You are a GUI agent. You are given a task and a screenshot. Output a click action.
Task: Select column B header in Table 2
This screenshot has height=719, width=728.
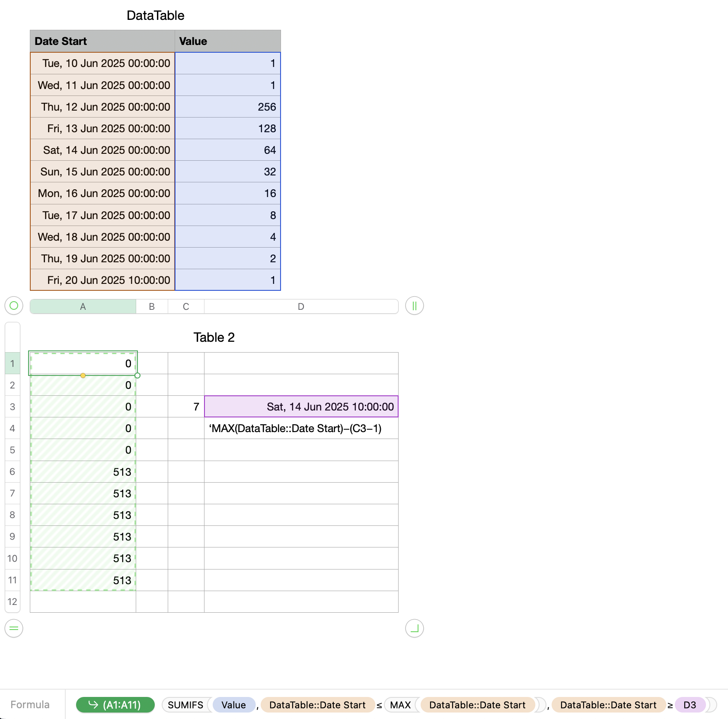(x=152, y=306)
